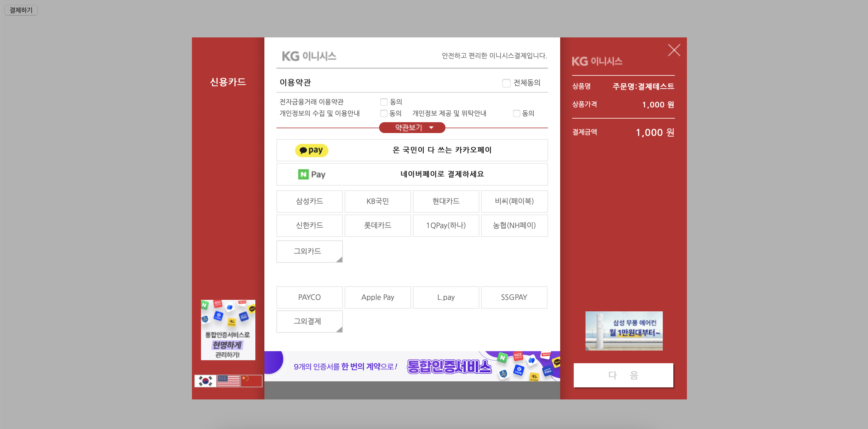
Task: Choose 온 국민이 다 쓰는 카카오페이
Action: click(412, 150)
